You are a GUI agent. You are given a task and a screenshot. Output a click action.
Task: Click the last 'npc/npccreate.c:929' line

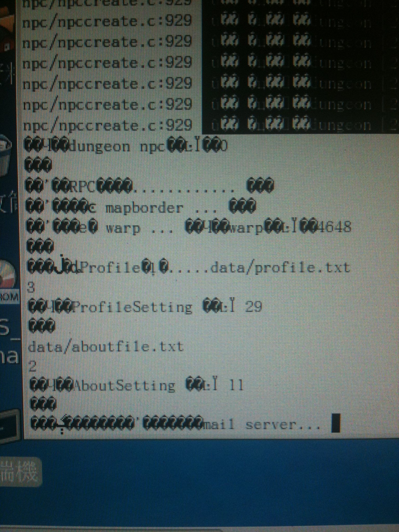pos(107,126)
